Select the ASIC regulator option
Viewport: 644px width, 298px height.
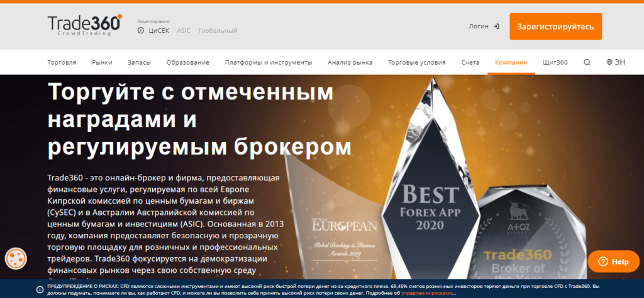(x=184, y=30)
